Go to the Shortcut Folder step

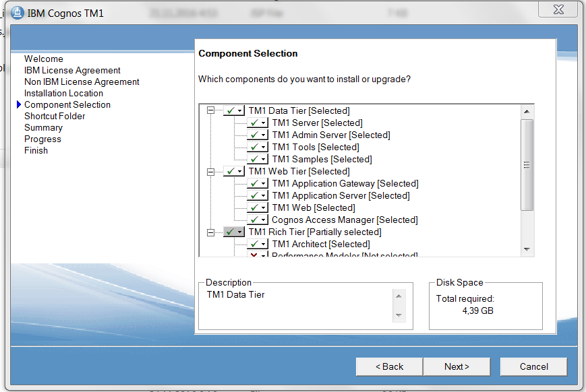point(55,116)
